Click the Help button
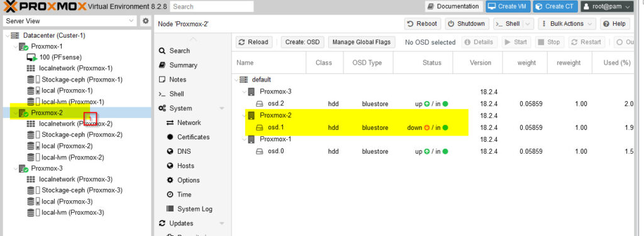 point(615,24)
